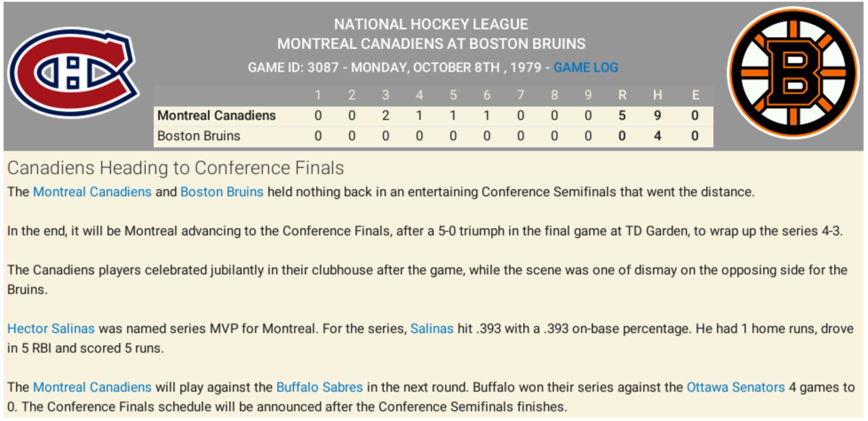The height and width of the screenshot is (421, 868).
Task: Select Boston Bruins row label in box score
Action: 199,136
